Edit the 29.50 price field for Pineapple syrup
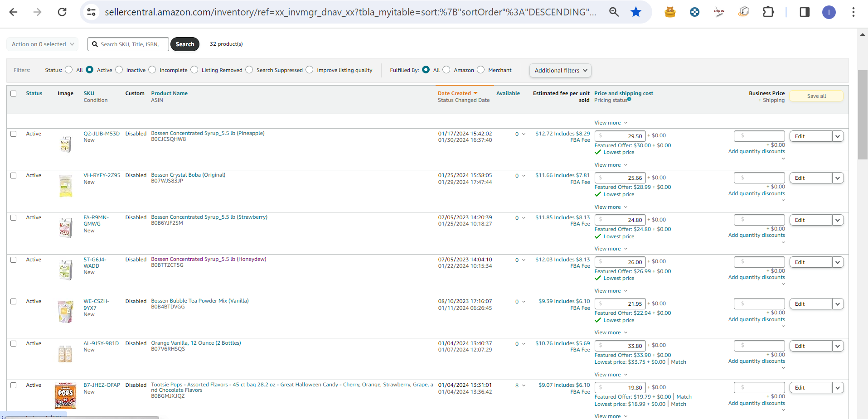 coord(620,136)
